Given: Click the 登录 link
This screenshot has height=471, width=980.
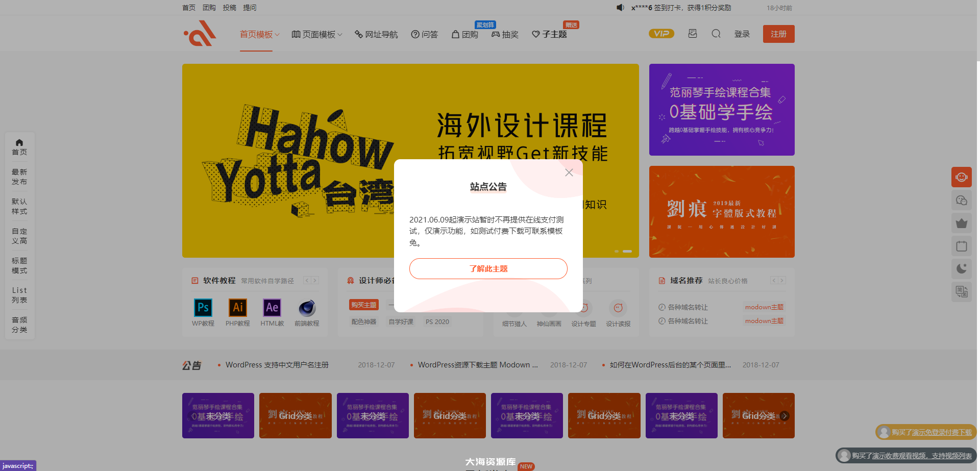Looking at the screenshot, I should tap(742, 34).
